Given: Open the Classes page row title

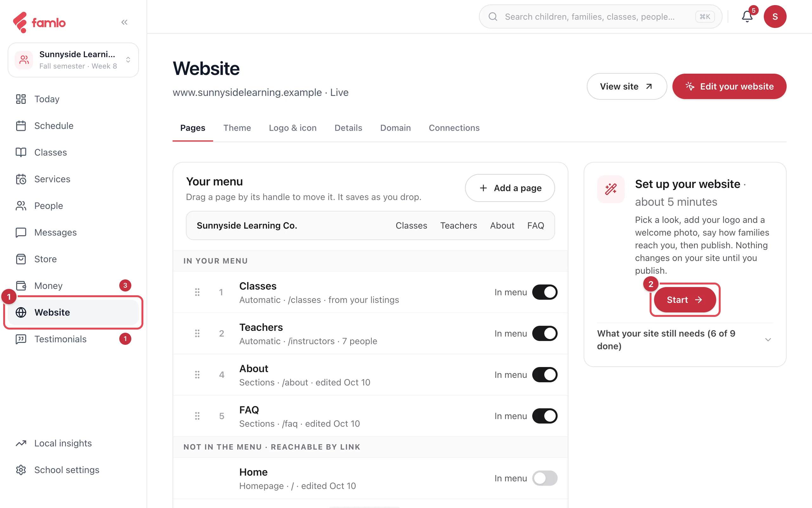Looking at the screenshot, I should click(x=258, y=286).
